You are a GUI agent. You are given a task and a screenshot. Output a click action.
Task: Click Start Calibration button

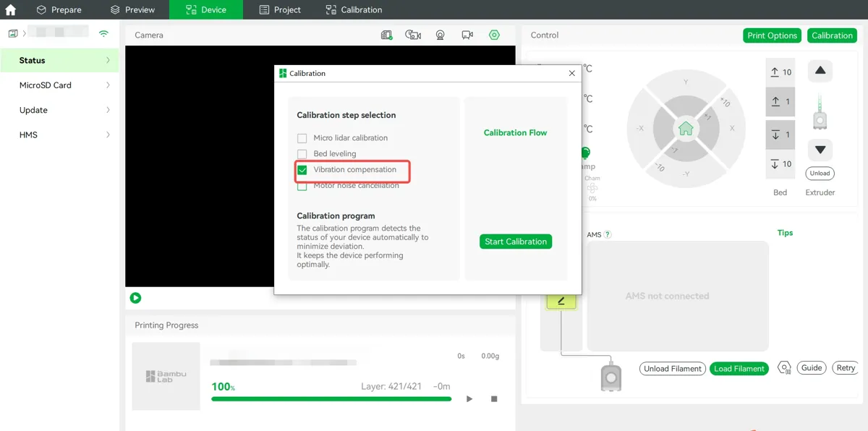[x=516, y=242]
